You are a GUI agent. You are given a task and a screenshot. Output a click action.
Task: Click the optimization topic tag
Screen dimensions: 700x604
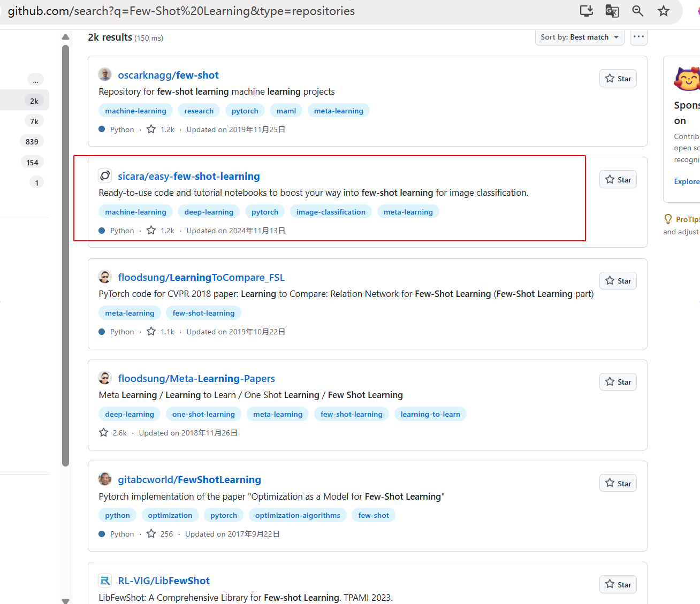170,515
